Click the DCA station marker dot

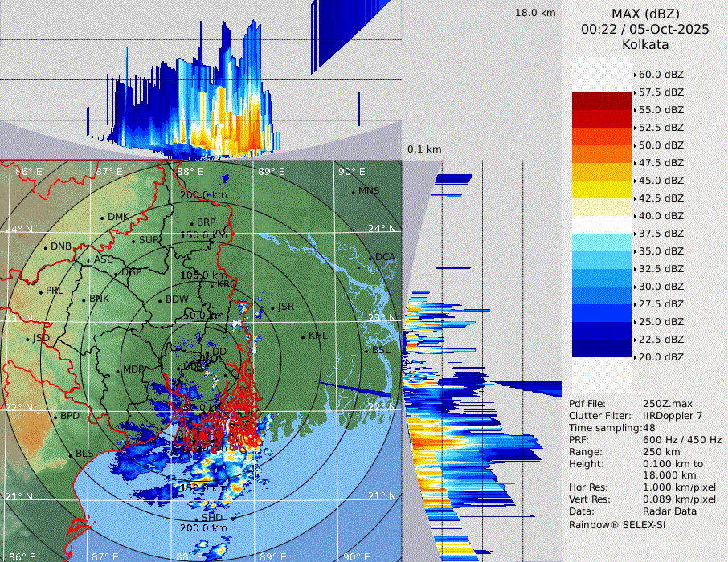(370, 258)
